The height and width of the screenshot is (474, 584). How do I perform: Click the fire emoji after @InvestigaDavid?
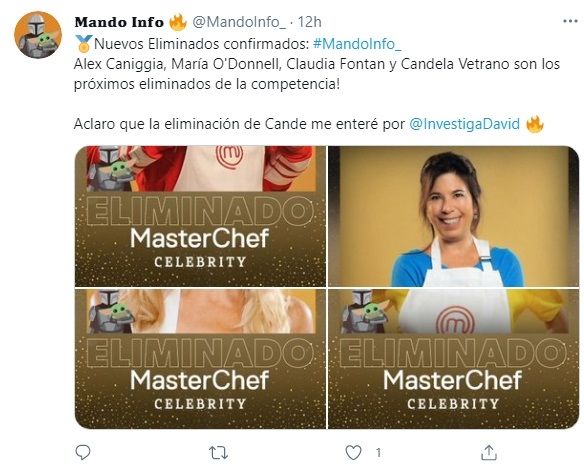535,124
